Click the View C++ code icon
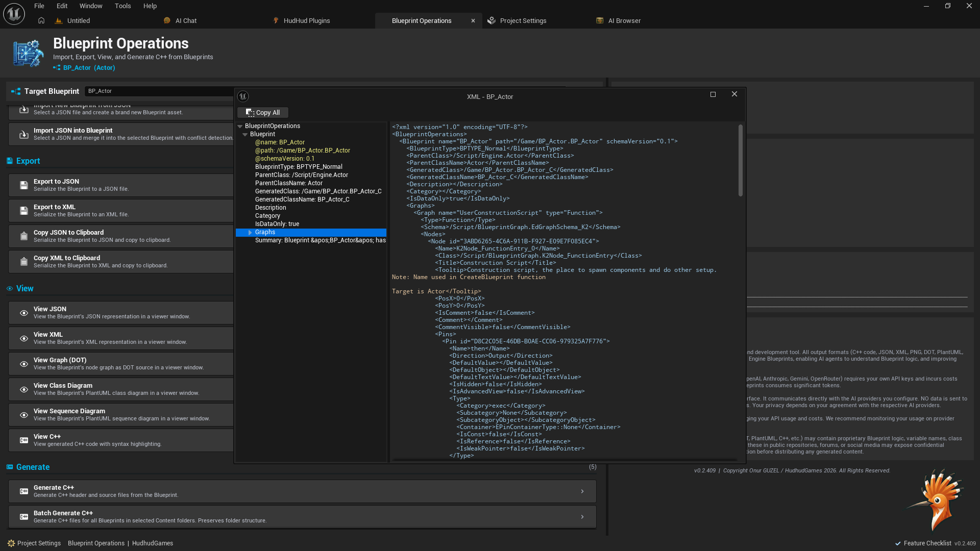Screen dimensions: 980x551 [23, 440]
